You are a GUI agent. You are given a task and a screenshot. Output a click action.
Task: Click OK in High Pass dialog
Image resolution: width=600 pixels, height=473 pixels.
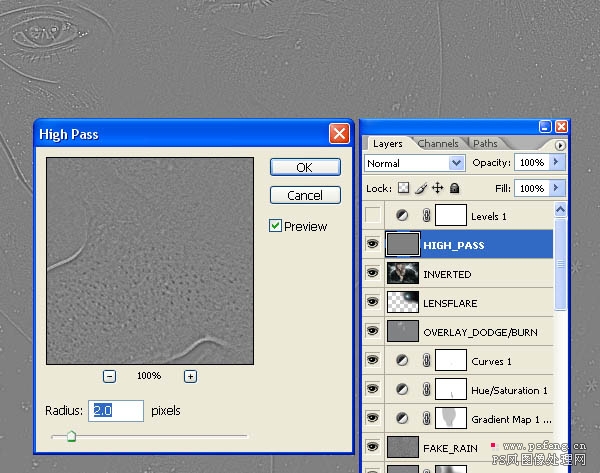point(305,167)
